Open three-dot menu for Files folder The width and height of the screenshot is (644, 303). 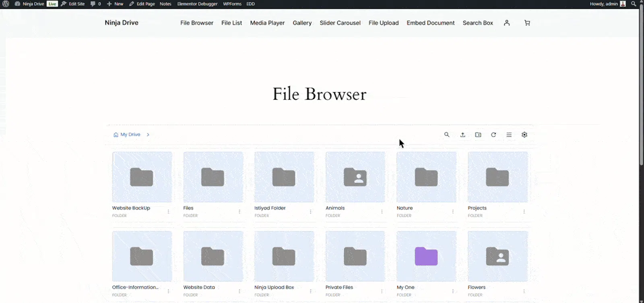239,212
